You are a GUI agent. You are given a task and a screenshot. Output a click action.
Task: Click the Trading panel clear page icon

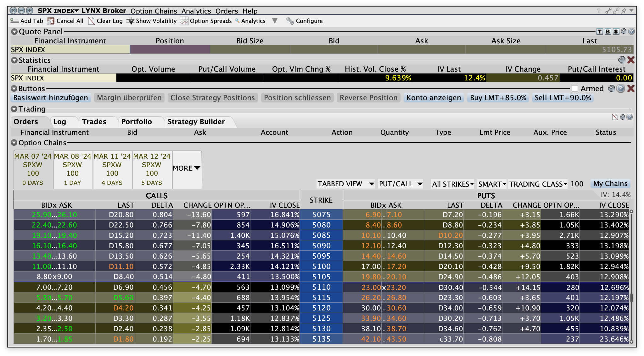[615, 117]
